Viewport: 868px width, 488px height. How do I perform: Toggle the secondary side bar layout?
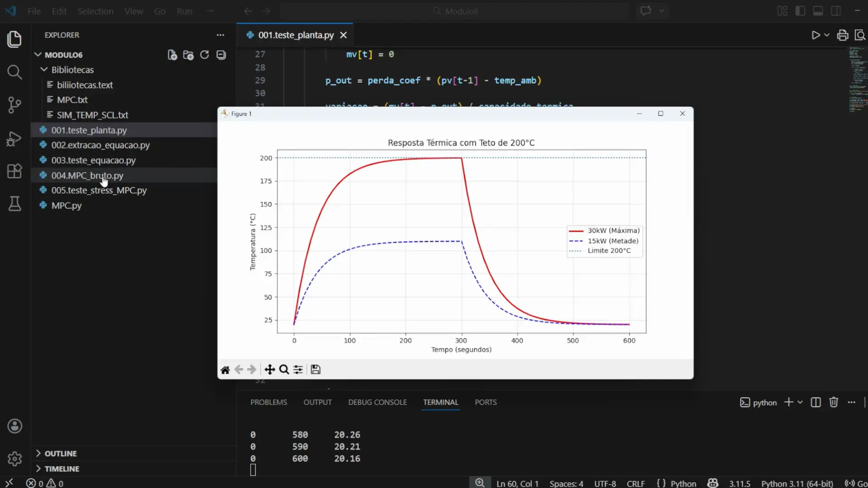836,11
